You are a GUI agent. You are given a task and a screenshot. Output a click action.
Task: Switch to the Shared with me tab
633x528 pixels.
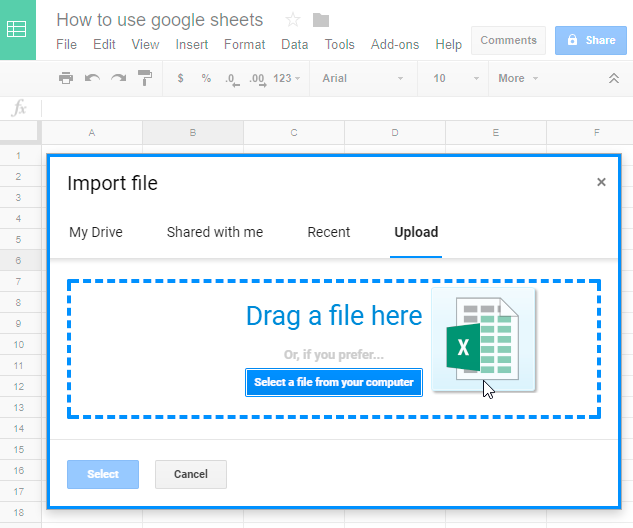point(215,232)
